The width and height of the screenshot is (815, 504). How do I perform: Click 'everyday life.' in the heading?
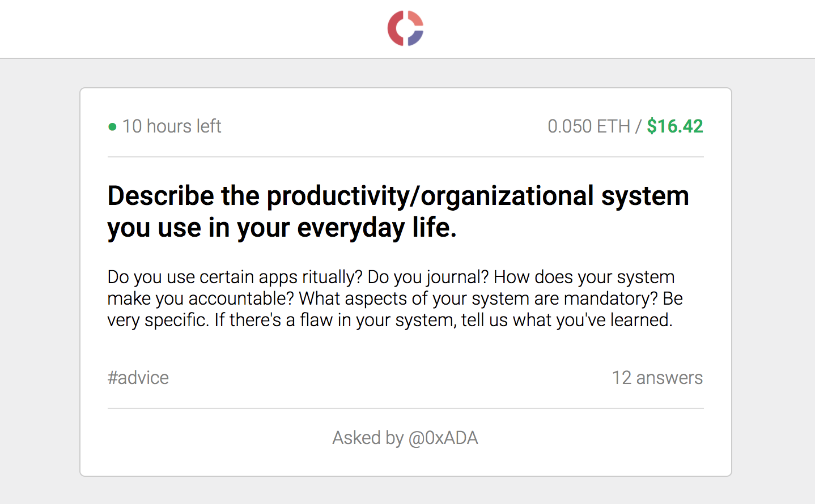point(377,228)
